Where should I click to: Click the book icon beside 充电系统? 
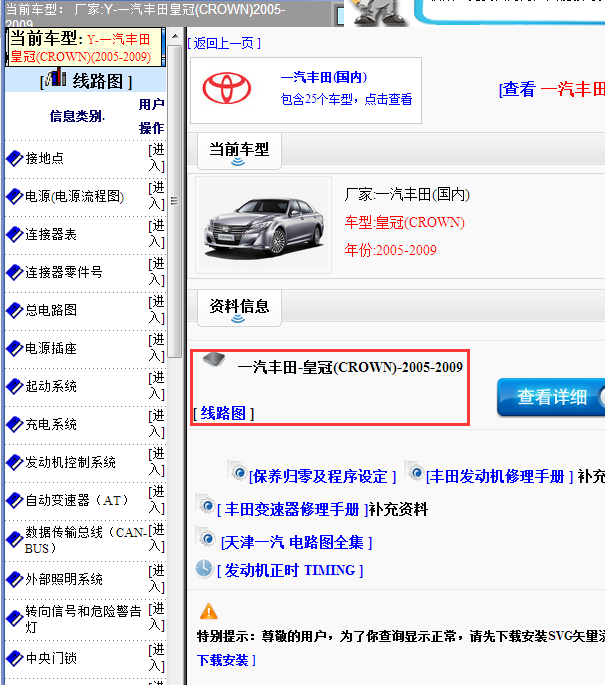click(x=14, y=424)
